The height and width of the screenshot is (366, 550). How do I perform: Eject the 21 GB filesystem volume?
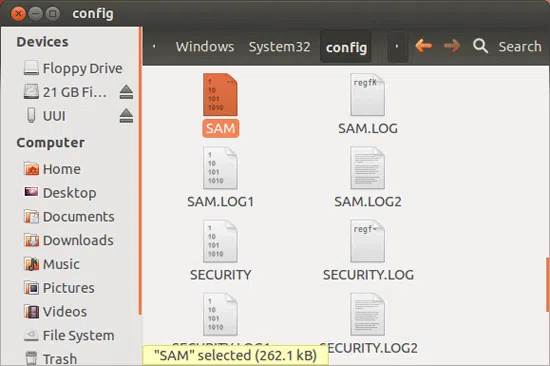(x=126, y=92)
